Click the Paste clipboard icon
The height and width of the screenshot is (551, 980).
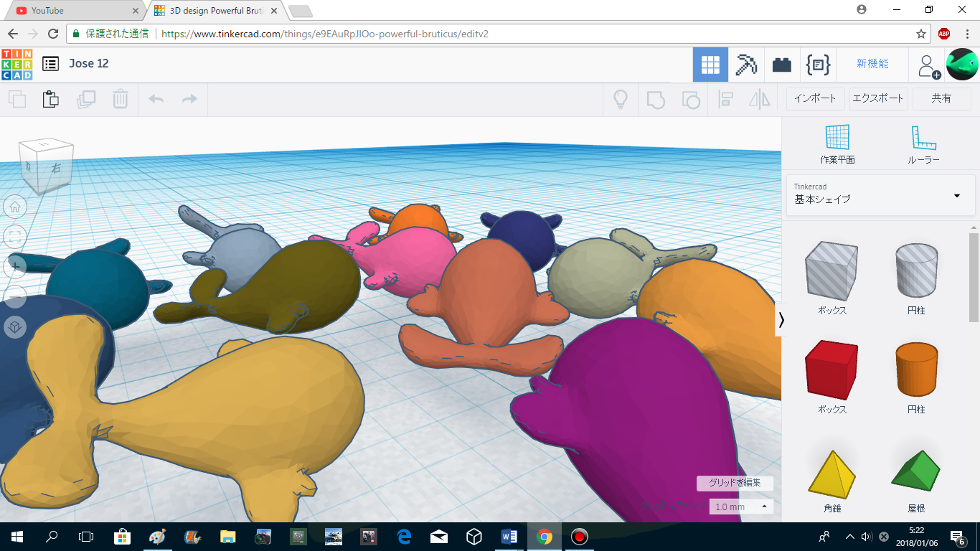click(x=50, y=99)
